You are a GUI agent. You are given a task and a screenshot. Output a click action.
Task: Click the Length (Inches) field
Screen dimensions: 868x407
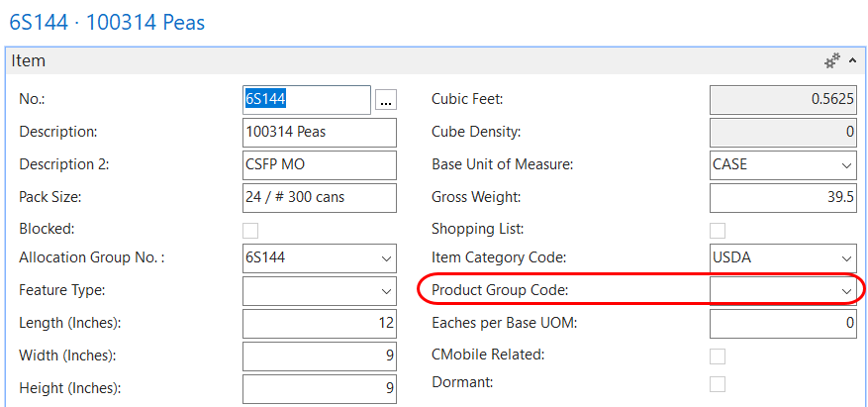tap(319, 323)
